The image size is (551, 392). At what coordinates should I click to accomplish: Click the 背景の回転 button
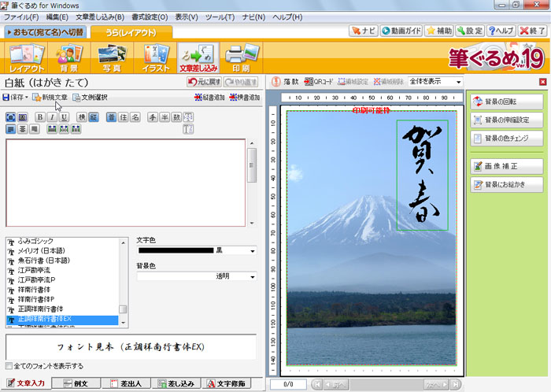[x=506, y=102]
